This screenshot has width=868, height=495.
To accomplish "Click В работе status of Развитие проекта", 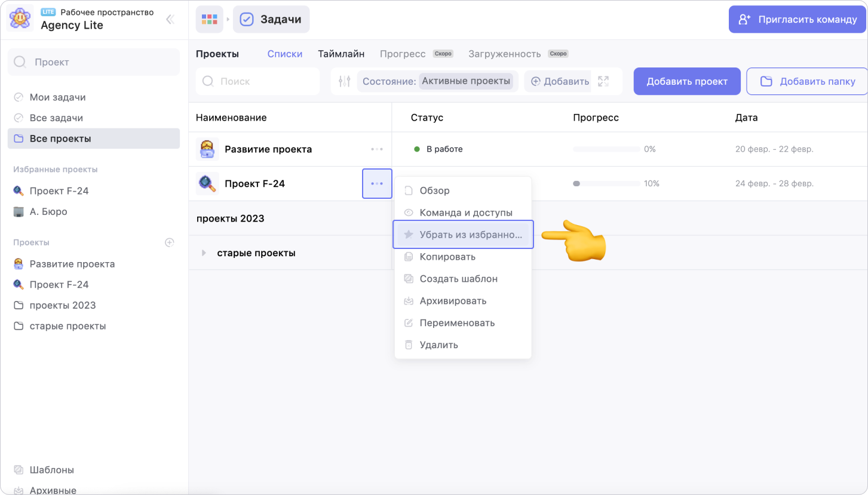I will [x=438, y=149].
